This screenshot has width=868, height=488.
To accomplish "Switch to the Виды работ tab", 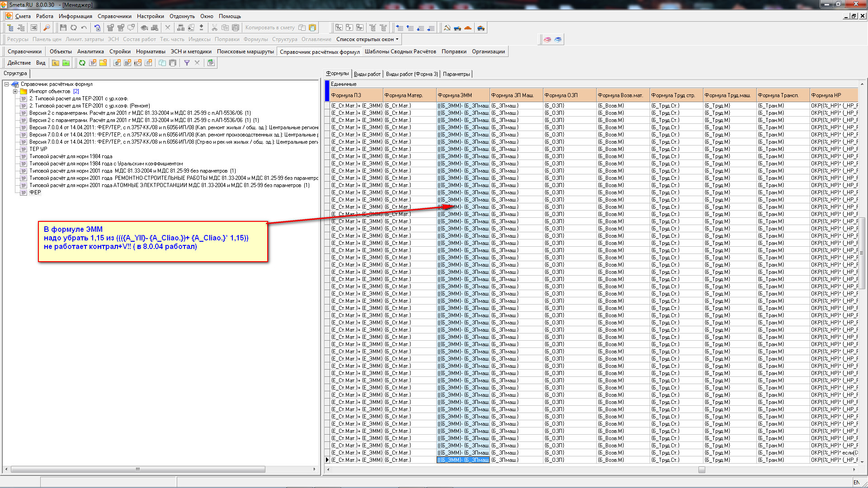I will point(367,74).
